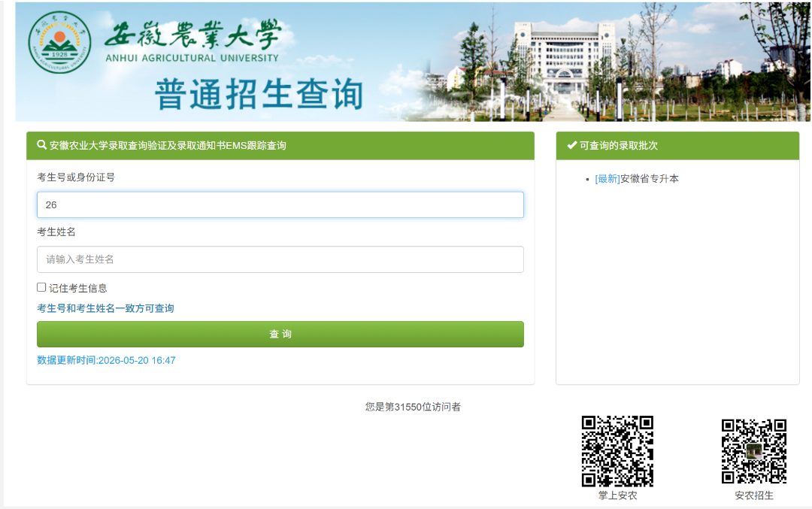Image resolution: width=812 pixels, height=509 pixels.
Task: Click the 普通招生查询 banner title
Action: pyautogui.click(x=259, y=94)
